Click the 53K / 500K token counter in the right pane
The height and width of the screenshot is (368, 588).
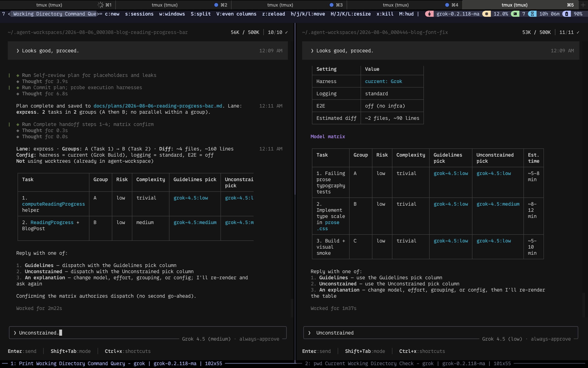[537, 32]
